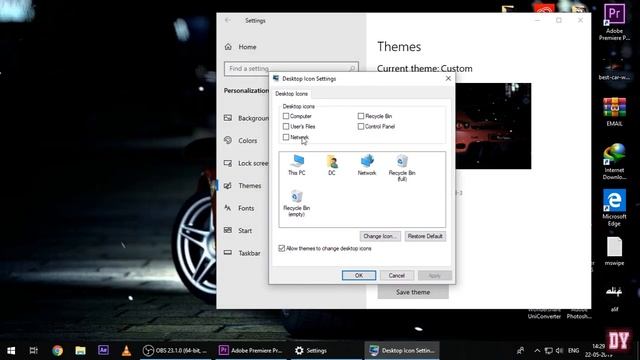Open Adobe Premiere Pro desktop shortcut

(x=614, y=22)
